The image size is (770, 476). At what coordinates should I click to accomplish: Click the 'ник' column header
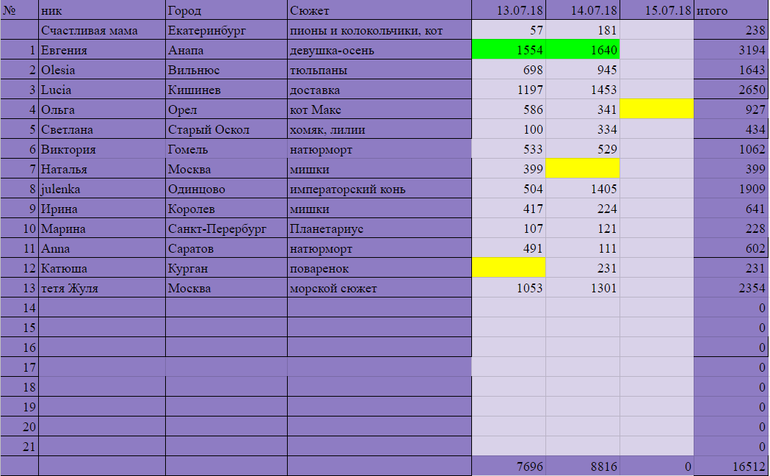[101, 11]
